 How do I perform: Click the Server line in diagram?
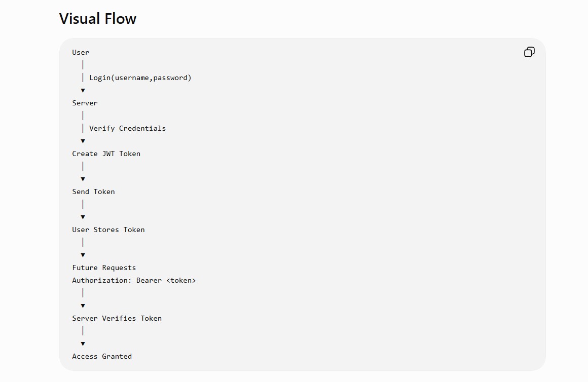tap(85, 103)
